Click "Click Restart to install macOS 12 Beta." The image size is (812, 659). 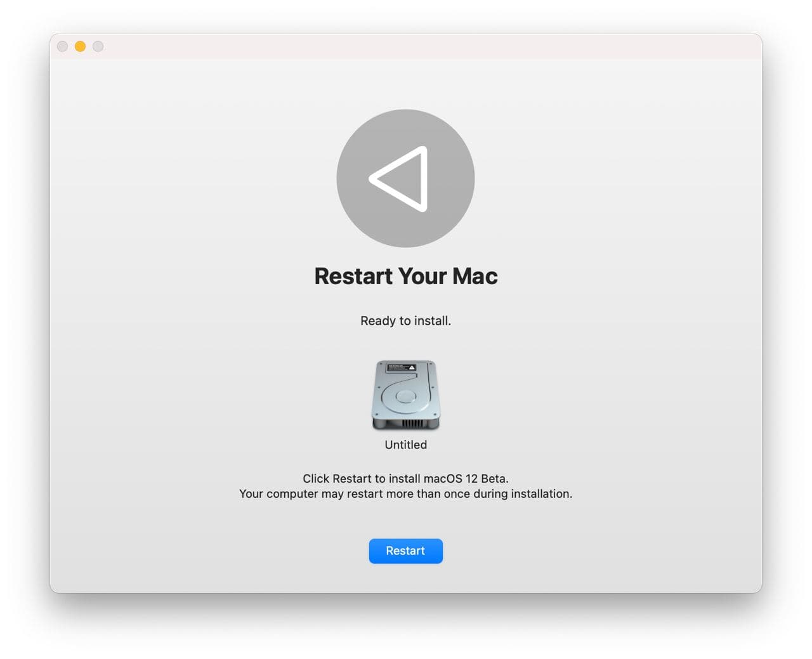[405, 478]
